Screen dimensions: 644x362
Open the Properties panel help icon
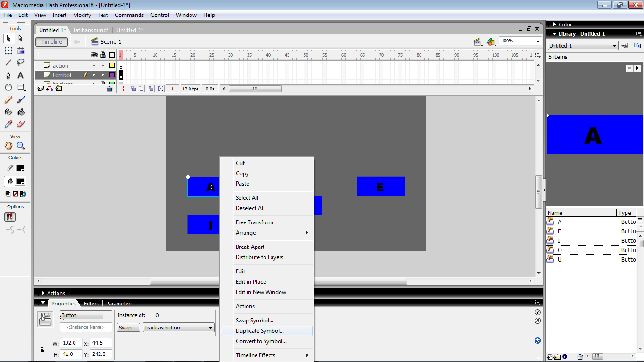coord(538,312)
